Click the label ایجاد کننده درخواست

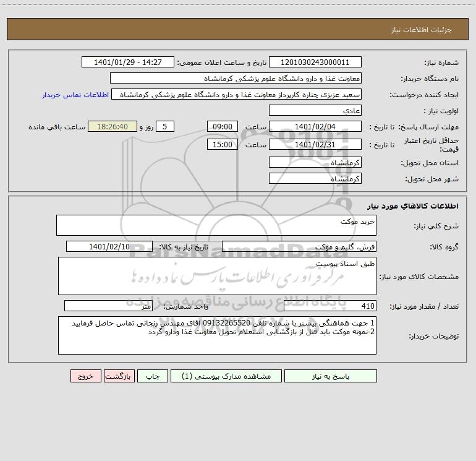(424, 95)
